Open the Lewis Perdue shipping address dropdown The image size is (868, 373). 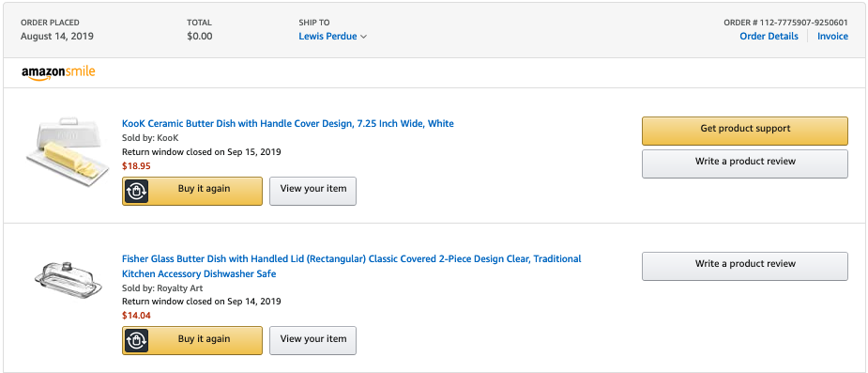tap(333, 37)
